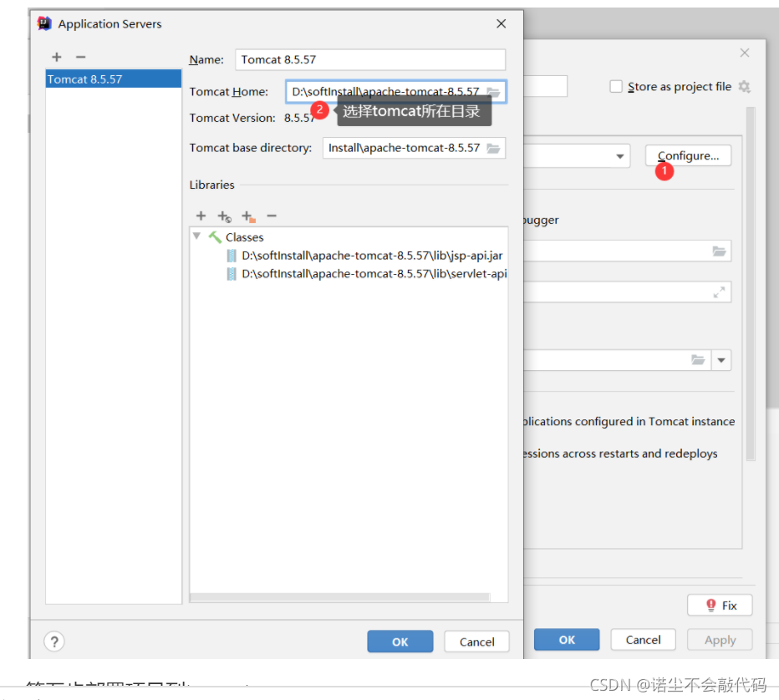Browse for Tomcat base directory folder icon
779x700 pixels.
click(493, 148)
